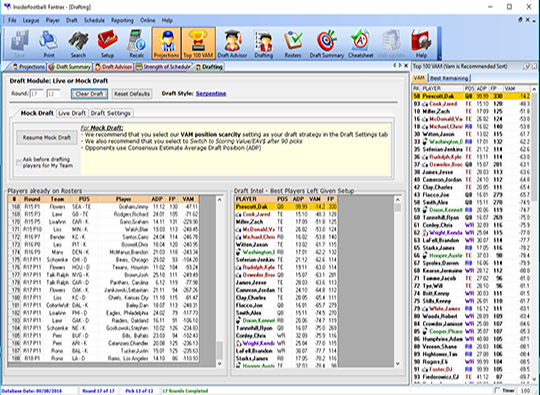Select Miller,Zach row in Draft Intel

tap(286, 222)
